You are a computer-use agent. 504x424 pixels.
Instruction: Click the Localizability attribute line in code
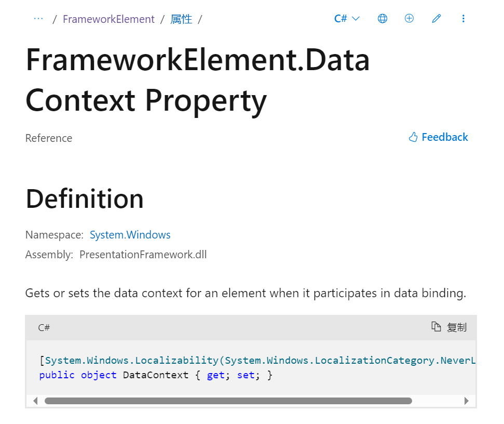pos(257,360)
